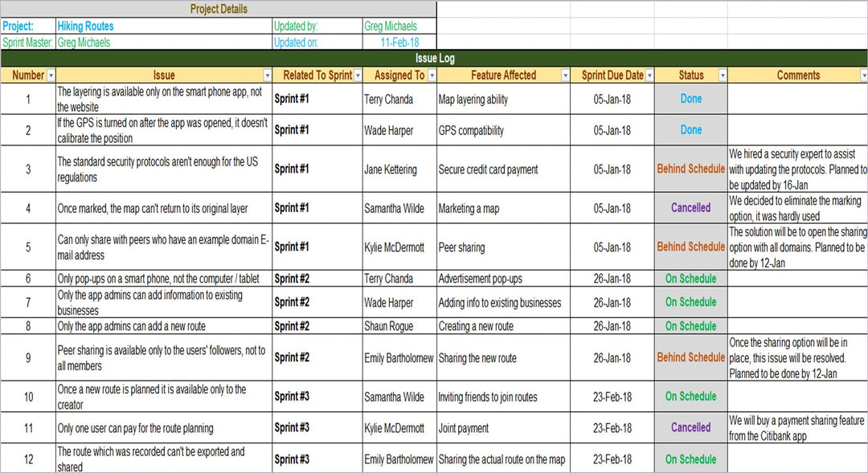Select the Issue Log header bar
This screenshot has width=868, height=473.
click(x=434, y=59)
